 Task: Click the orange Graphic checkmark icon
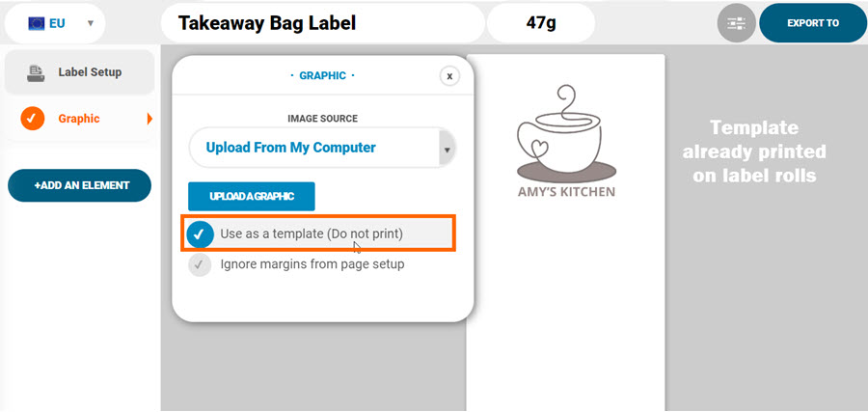pos(33,119)
